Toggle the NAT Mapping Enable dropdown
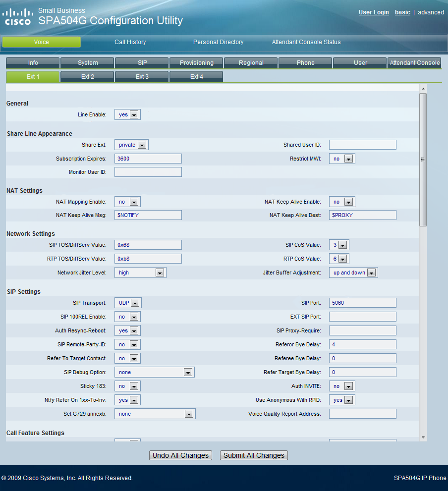The height and width of the screenshot is (491, 448). (127, 202)
